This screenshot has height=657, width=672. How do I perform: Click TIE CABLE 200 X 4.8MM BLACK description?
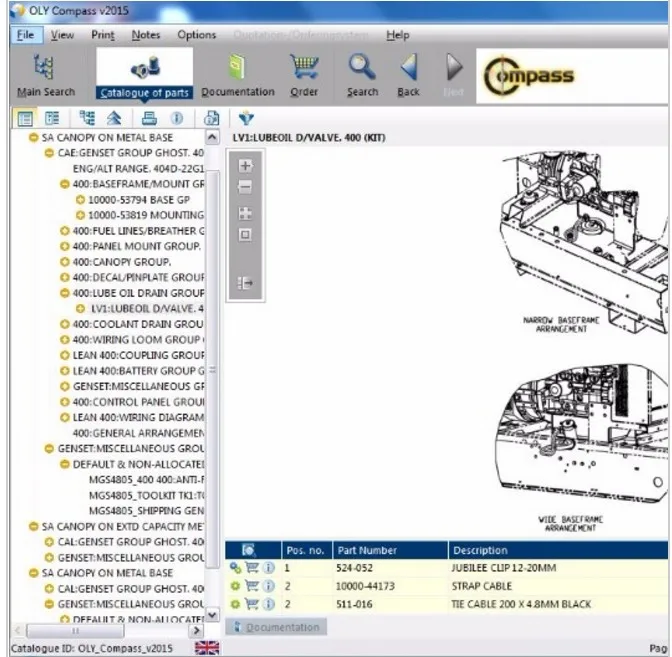[521, 604]
